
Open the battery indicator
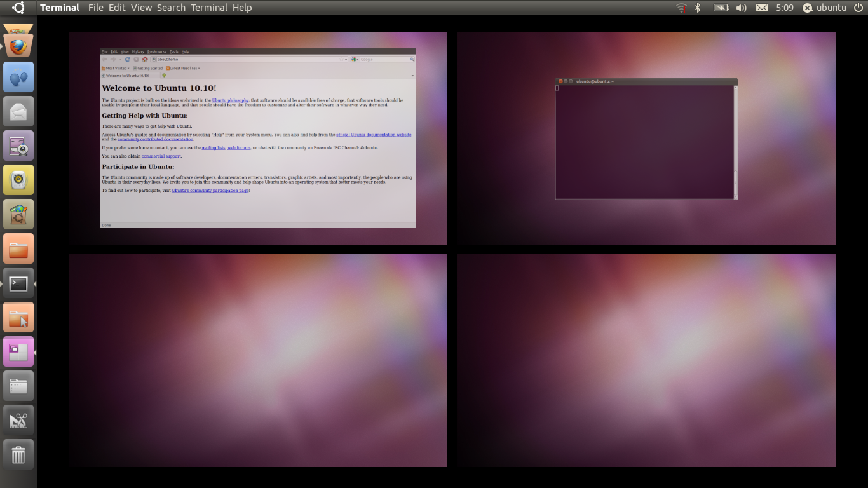(721, 8)
